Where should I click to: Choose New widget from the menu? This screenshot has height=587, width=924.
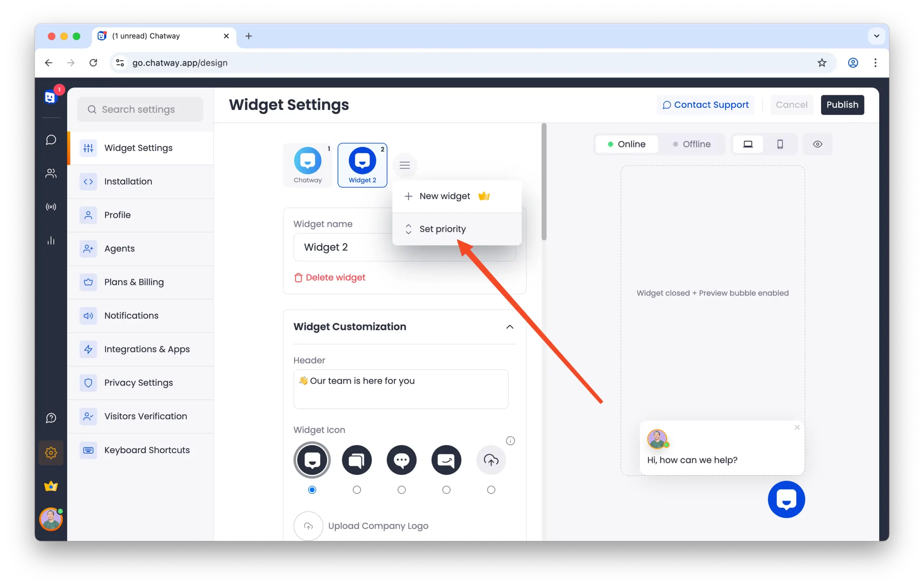(x=445, y=196)
